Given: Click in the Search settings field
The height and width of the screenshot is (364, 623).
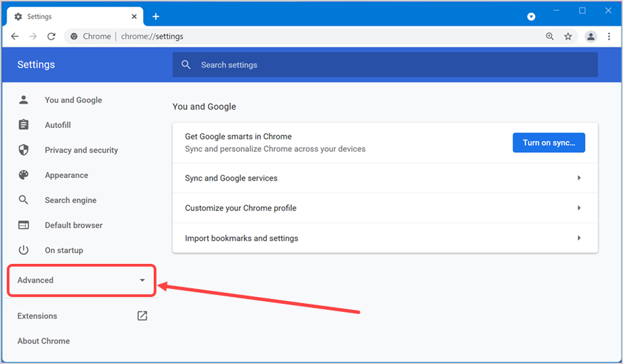Looking at the screenshot, I should point(385,65).
